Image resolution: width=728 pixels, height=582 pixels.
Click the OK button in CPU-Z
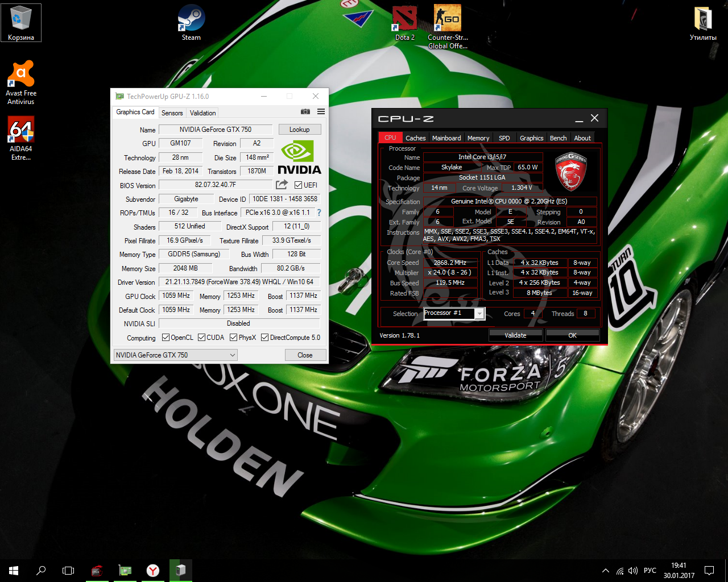573,335
